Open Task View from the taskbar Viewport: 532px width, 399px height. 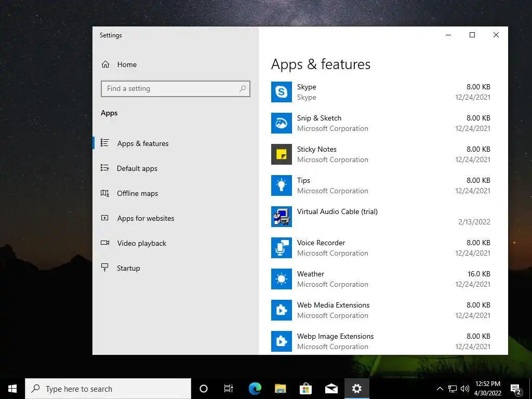pos(229,389)
